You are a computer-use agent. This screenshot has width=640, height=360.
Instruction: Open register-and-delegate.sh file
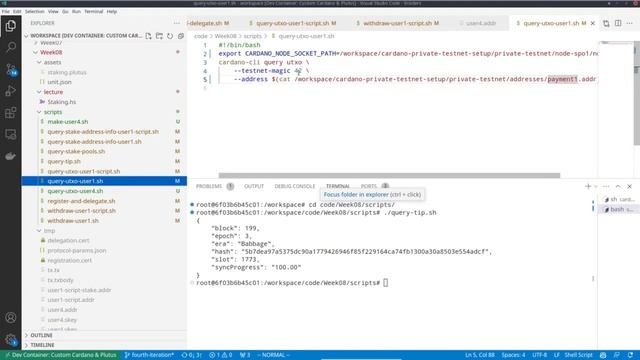(104, 201)
